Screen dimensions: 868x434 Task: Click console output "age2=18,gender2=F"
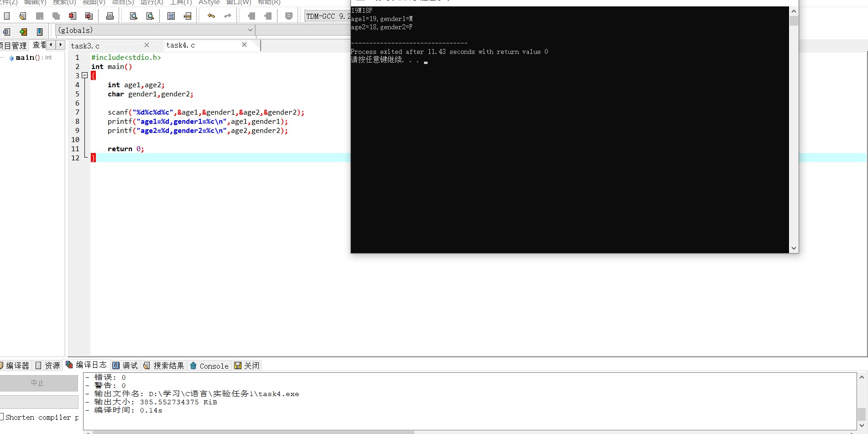click(x=382, y=27)
